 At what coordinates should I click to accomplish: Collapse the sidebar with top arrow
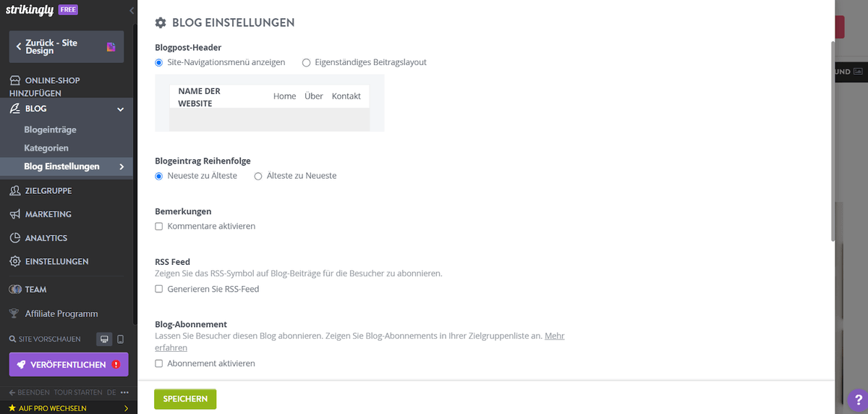point(132,11)
